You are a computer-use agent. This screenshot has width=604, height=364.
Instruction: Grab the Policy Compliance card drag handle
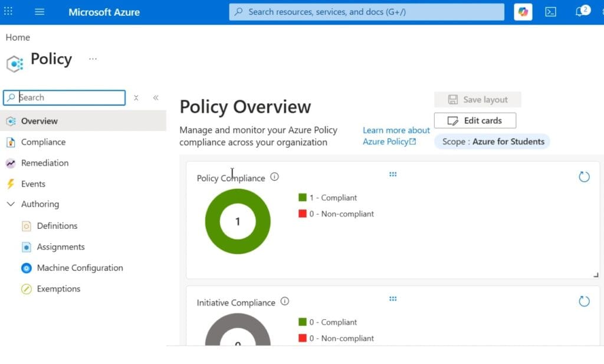tap(392, 174)
